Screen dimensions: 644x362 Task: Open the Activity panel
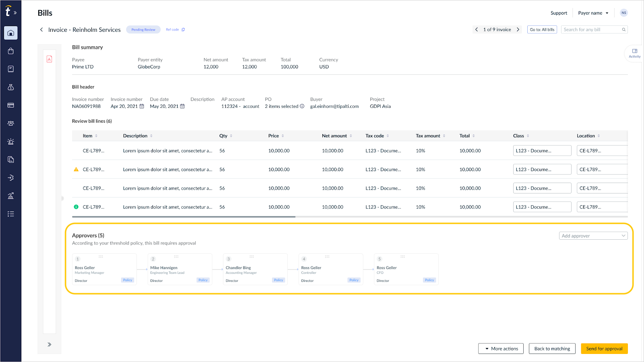(635, 53)
